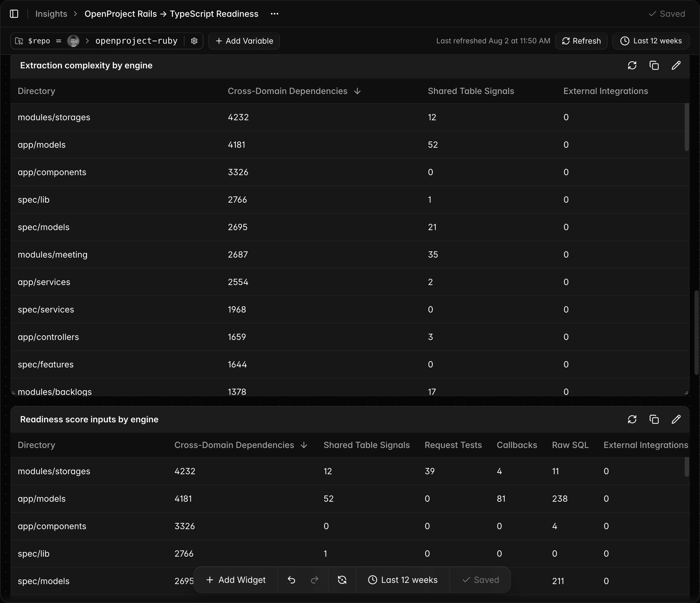The width and height of the screenshot is (700, 603).
Task: Click Raw SQL value 211 for spec/models
Action: click(x=558, y=581)
